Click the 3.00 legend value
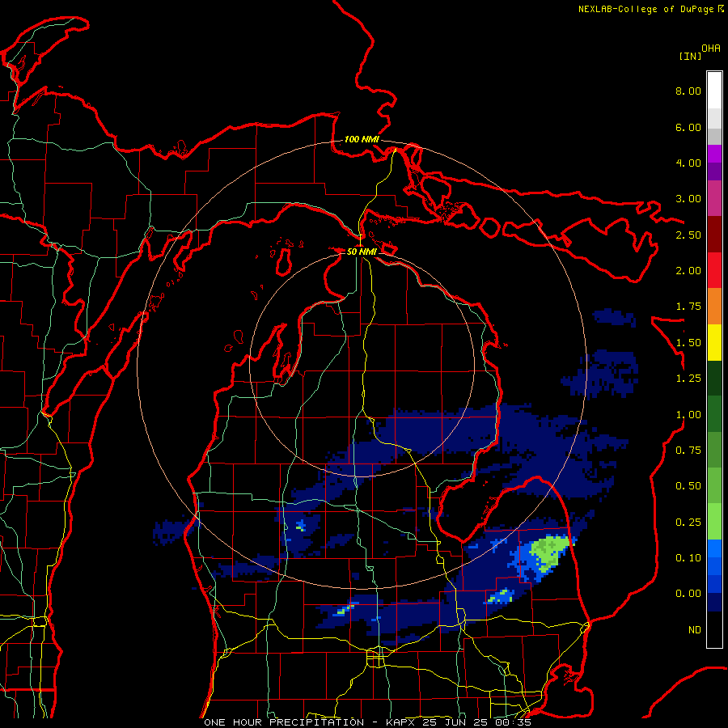 (x=688, y=199)
